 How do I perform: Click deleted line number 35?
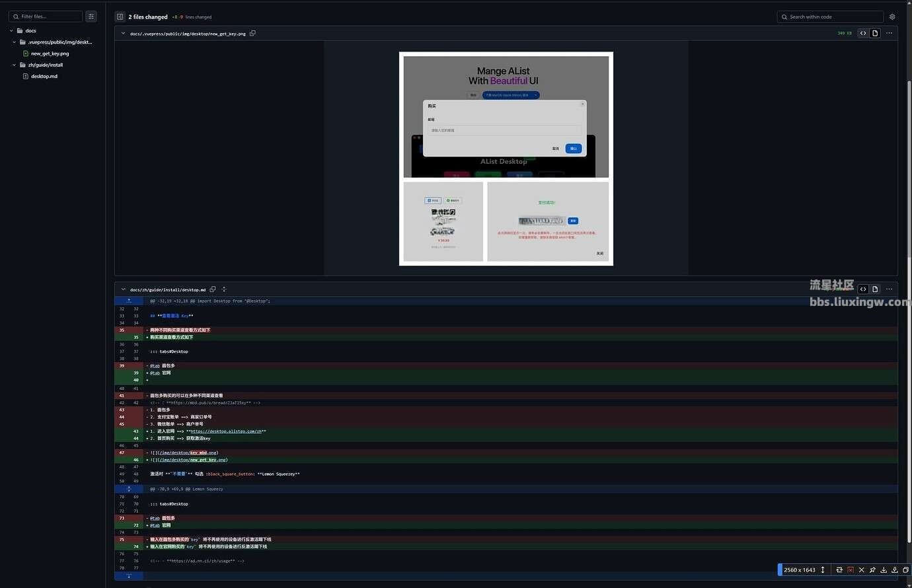coord(122,330)
